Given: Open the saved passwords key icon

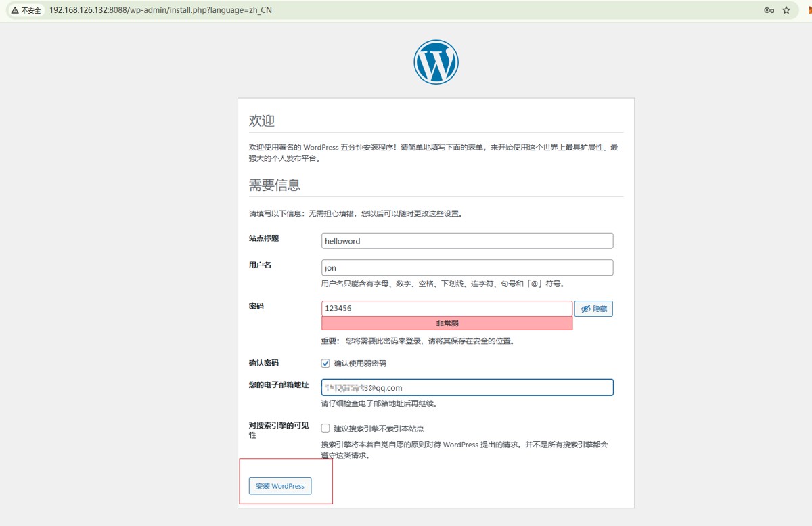Looking at the screenshot, I should tap(769, 10).
